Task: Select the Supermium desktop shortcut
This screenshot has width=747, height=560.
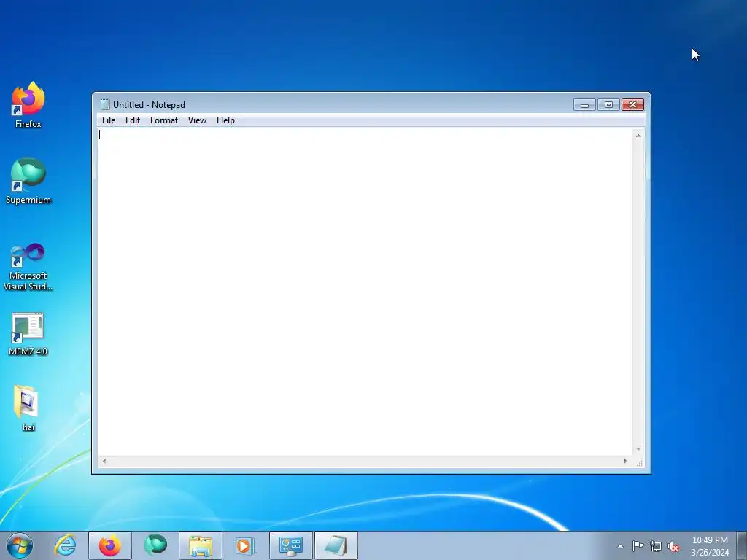Action: coord(28,181)
